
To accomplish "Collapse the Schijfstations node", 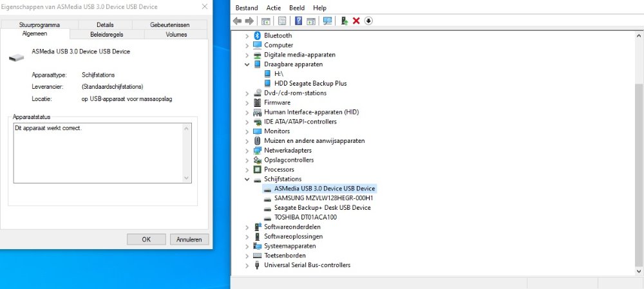I will (x=247, y=179).
